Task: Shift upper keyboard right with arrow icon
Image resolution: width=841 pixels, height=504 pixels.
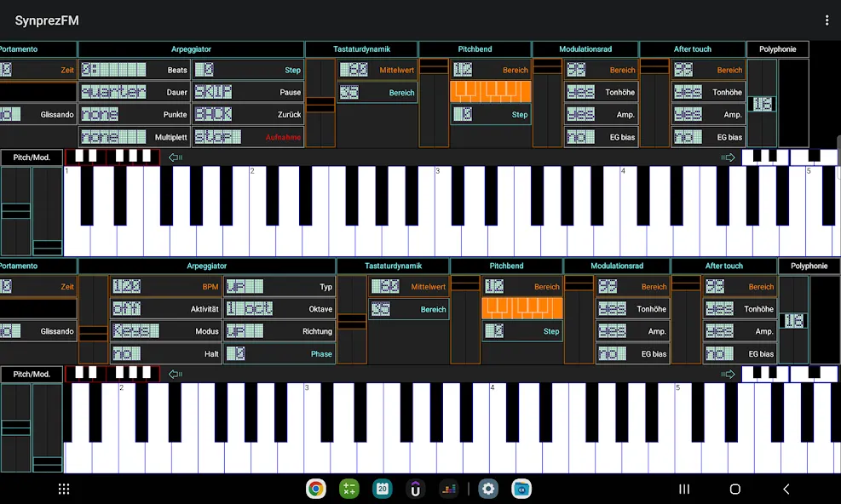Action: [728, 157]
